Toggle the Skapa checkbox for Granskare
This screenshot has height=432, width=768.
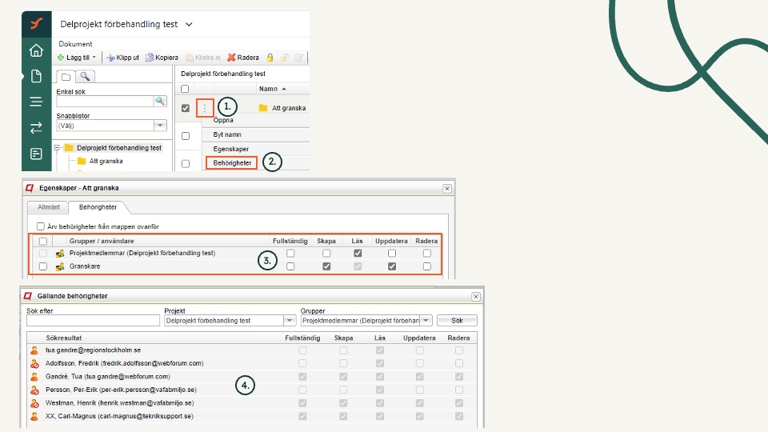[326, 267]
